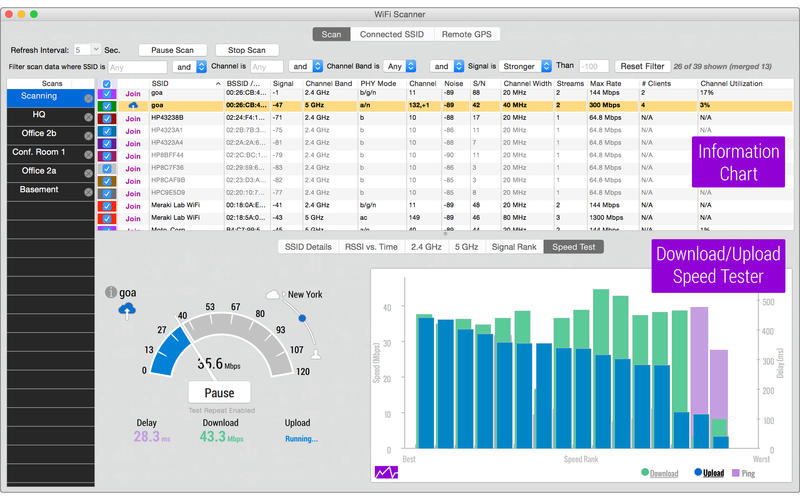The height and width of the screenshot is (500, 800).
Task: Click the purple chart icon below graph
Action: pos(386,472)
